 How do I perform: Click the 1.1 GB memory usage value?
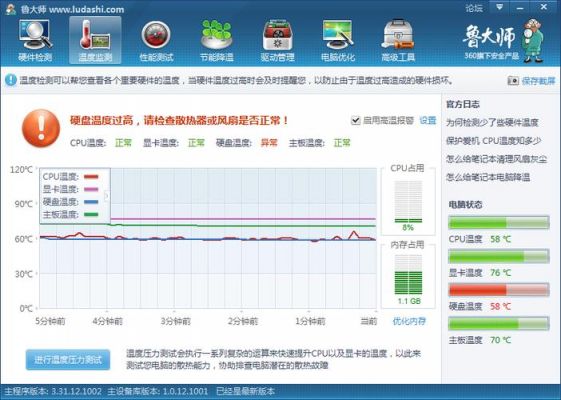[409, 301]
